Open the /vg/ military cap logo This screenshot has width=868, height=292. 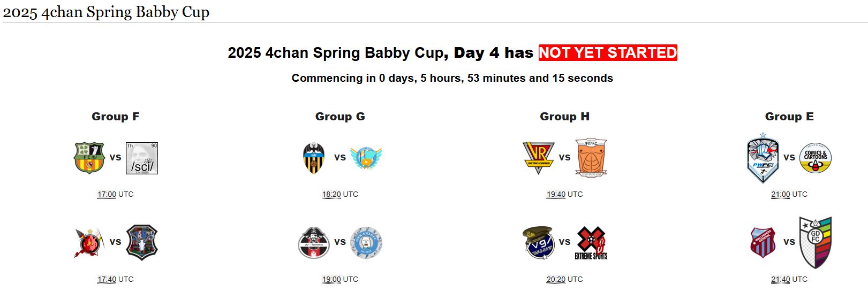pos(538,243)
